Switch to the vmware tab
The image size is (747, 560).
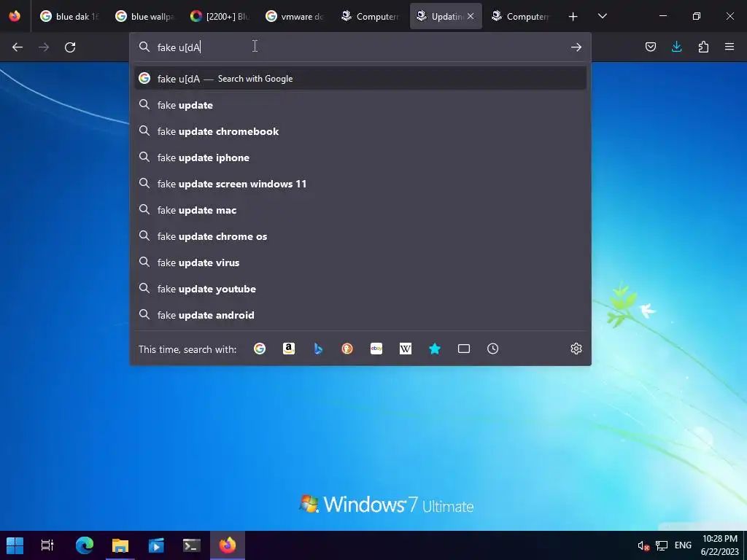coord(295,16)
